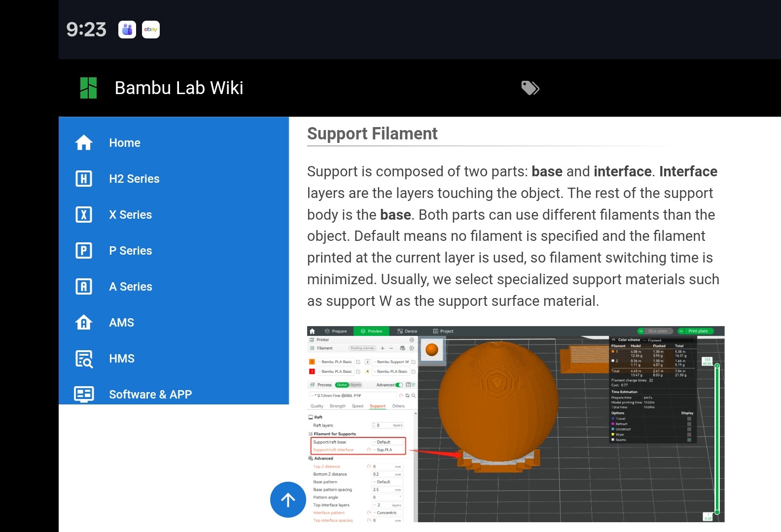Image resolution: width=781 pixels, height=532 pixels.
Task: Click the "Support Filament" heading
Action: pos(372,133)
